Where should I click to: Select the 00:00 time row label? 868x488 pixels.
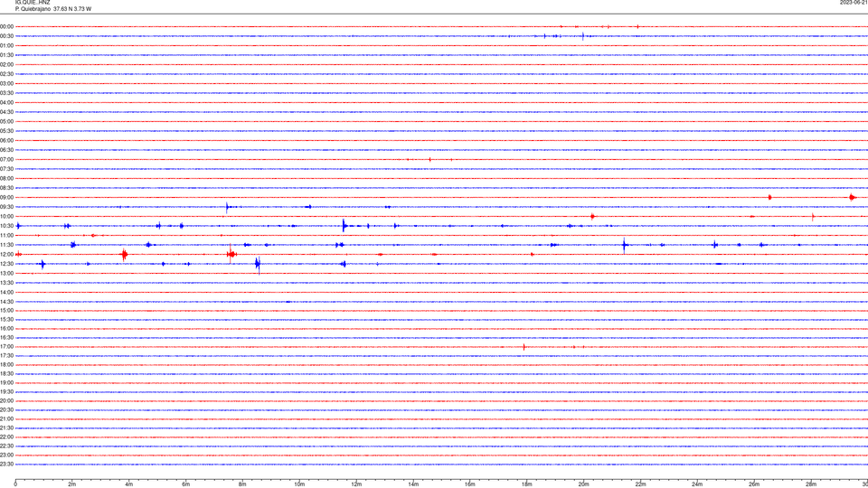point(6,26)
